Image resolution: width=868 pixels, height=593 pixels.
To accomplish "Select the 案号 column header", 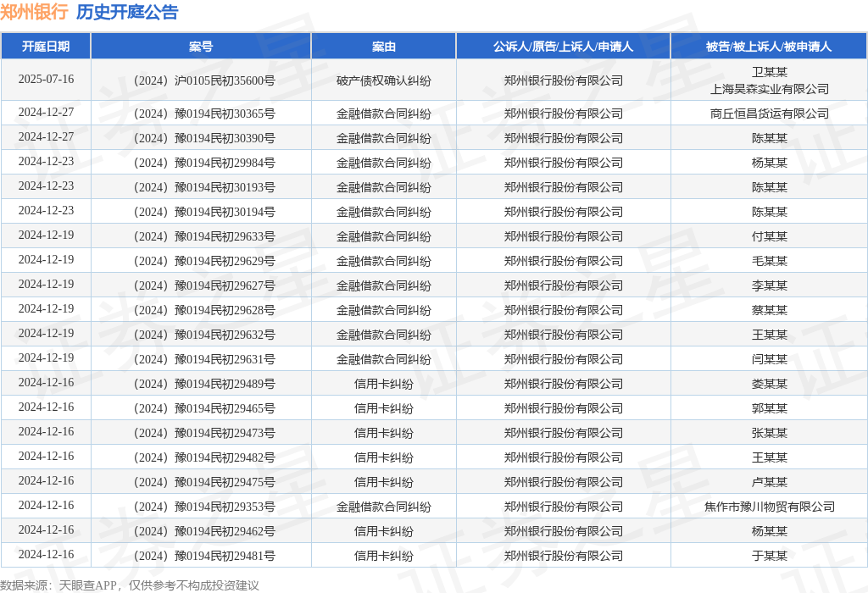I will 201,47.
